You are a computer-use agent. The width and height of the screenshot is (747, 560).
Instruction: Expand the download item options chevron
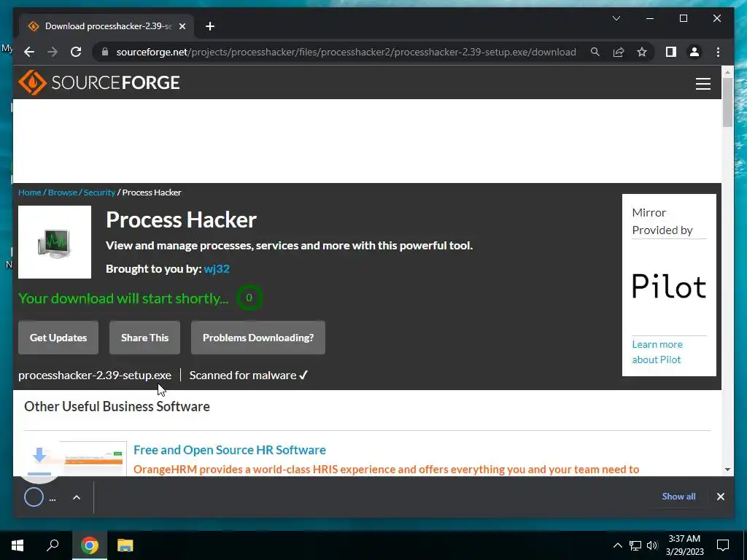coord(76,497)
